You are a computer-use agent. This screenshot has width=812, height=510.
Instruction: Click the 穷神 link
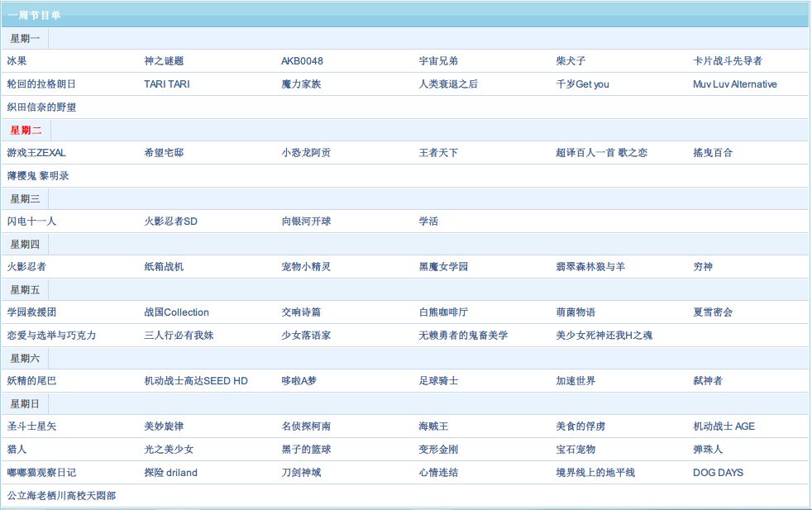point(703,267)
